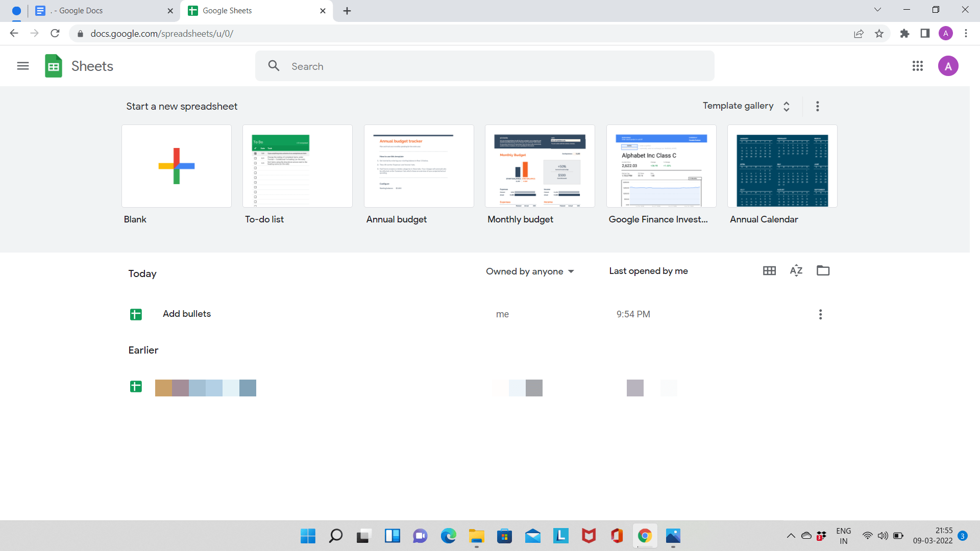Click the Blank spreadsheet template

176,165
